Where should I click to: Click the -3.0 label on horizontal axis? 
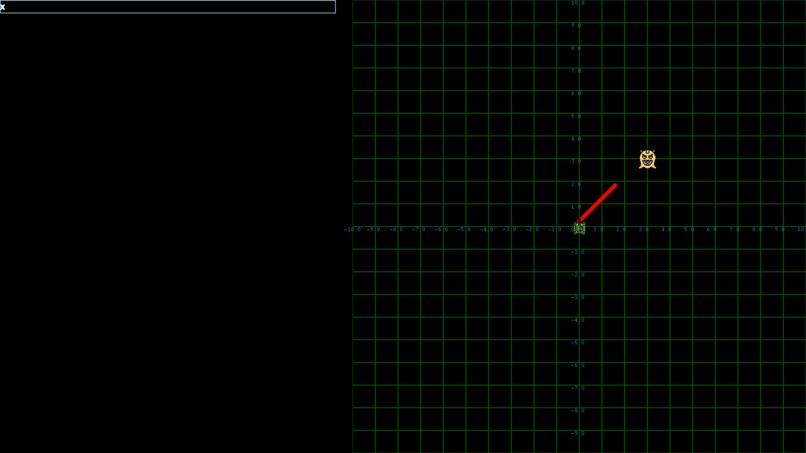(x=509, y=229)
